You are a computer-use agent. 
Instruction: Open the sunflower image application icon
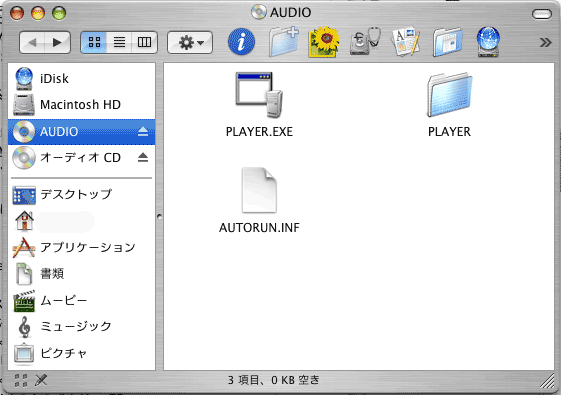(x=324, y=42)
